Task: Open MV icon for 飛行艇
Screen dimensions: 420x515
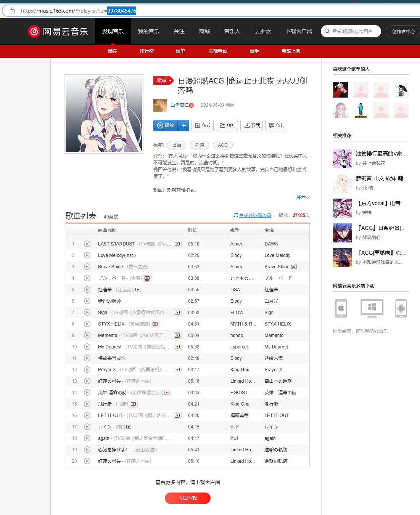Action: pos(134,404)
